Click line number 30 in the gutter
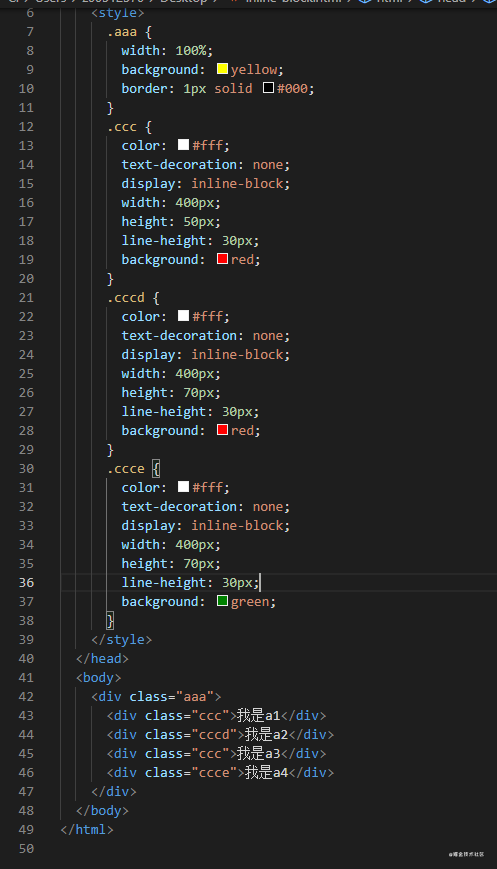This screenshot has width=497, height=869. (26, 468)
